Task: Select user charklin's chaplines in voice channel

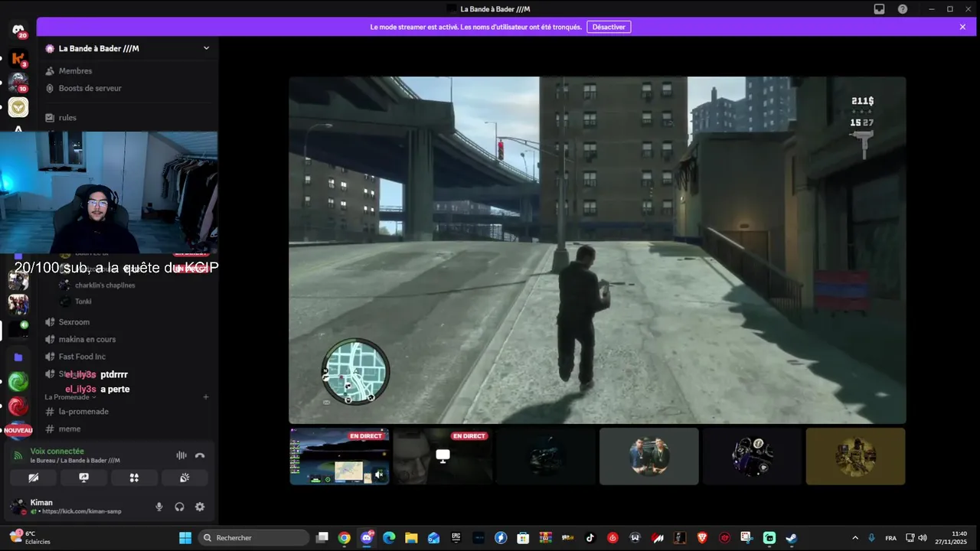Action: tap(105, 285)
